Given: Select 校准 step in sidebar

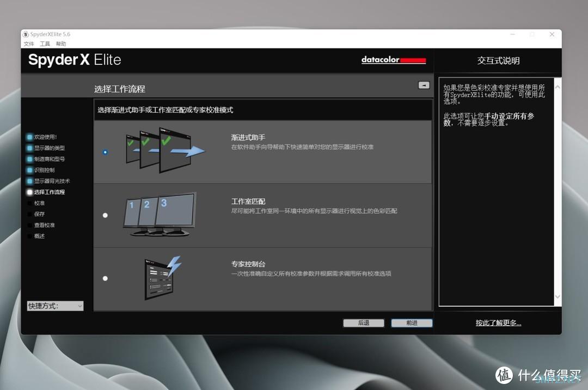Looking at the screenshot, I should click(x=36, y=203).
